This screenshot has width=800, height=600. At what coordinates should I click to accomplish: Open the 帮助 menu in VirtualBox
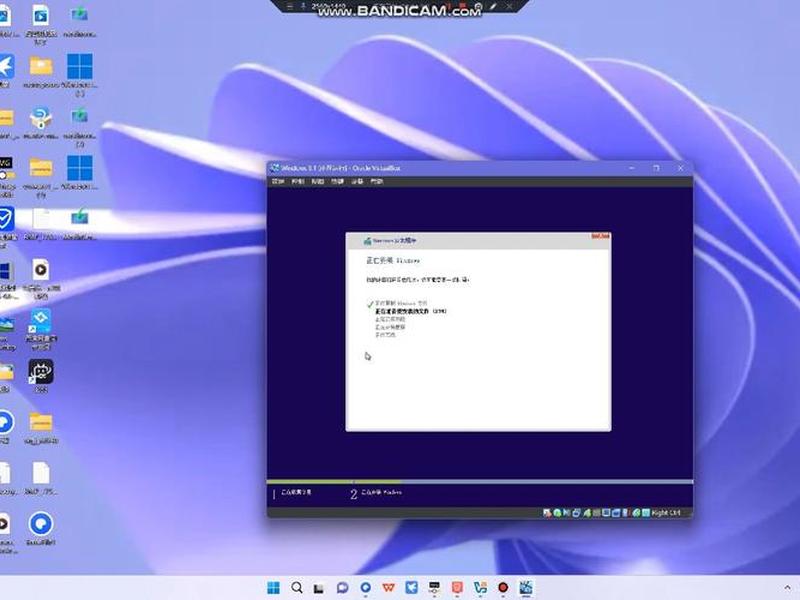pyautogui.click(x=377, y=182)
